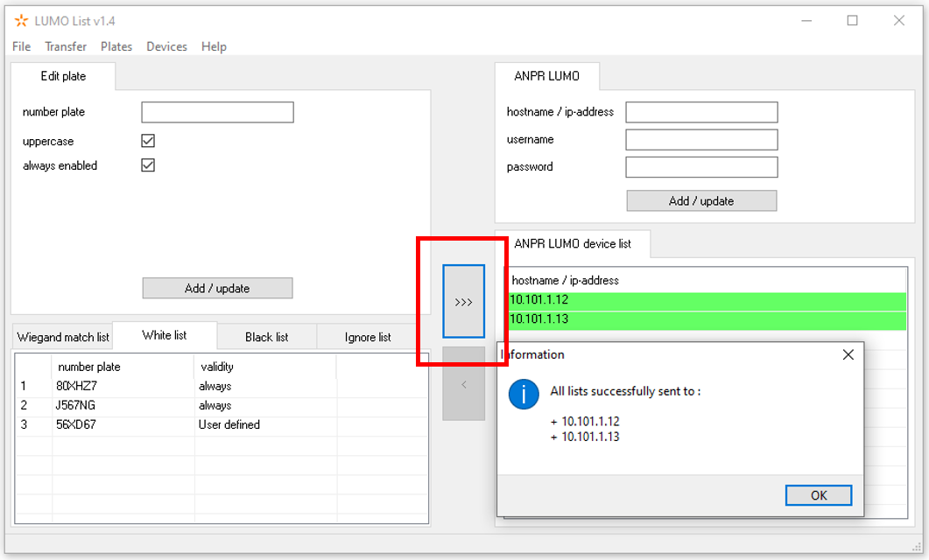Click the hostname / ip-address input field
The image size is (929, 560).
[701, 112]
